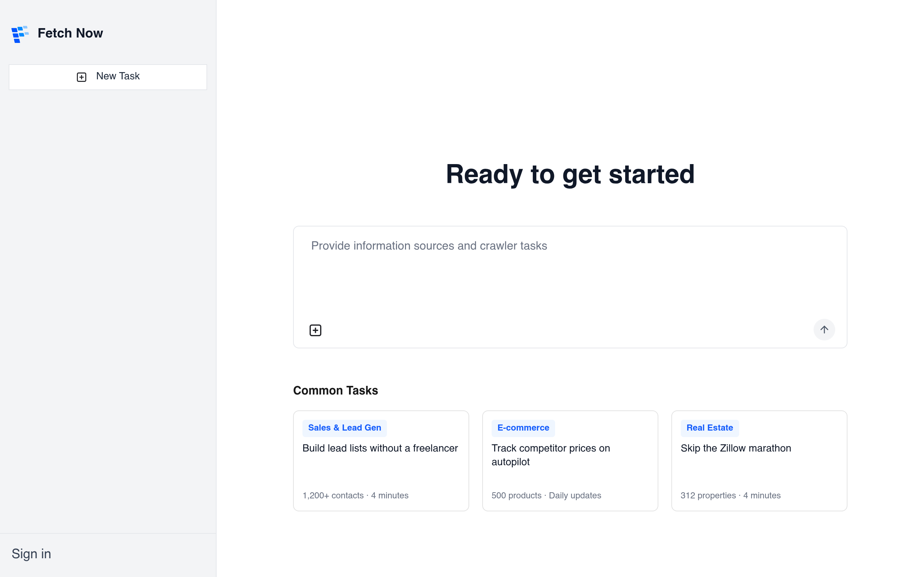Click the Common Tasks section heading

(335, 391)
